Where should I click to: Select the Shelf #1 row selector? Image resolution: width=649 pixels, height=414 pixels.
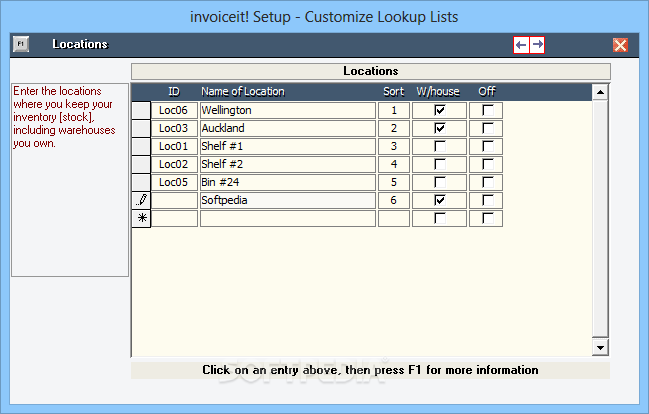click(141, 147)
